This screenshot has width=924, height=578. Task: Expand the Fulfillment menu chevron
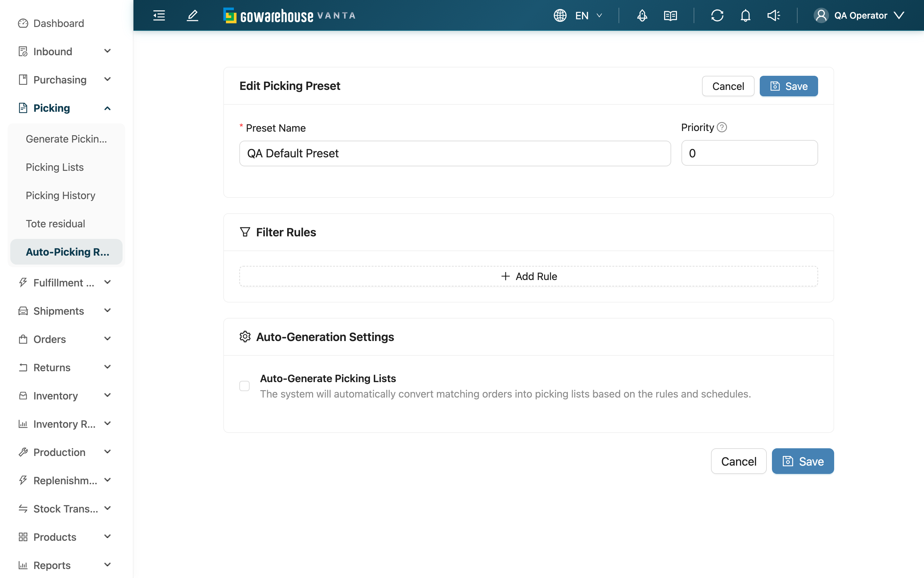pyautogui.click(x=107, y=283)
